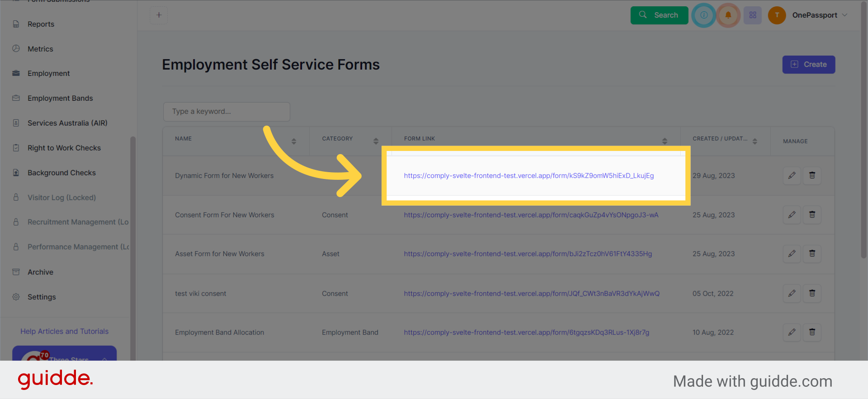868x399 pixels.
Task: Open the Asset Form for New Workers link
Action: [x=528, y=254]
